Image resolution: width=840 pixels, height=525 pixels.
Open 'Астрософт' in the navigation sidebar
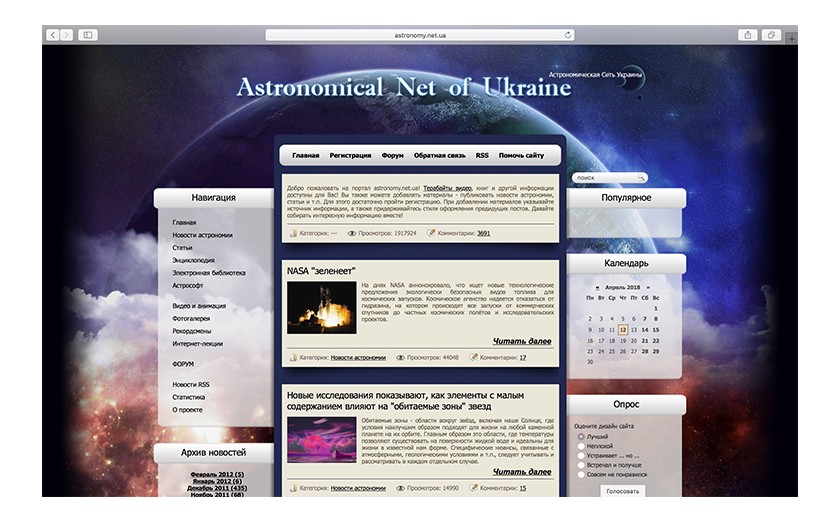[x=188, y=286]
